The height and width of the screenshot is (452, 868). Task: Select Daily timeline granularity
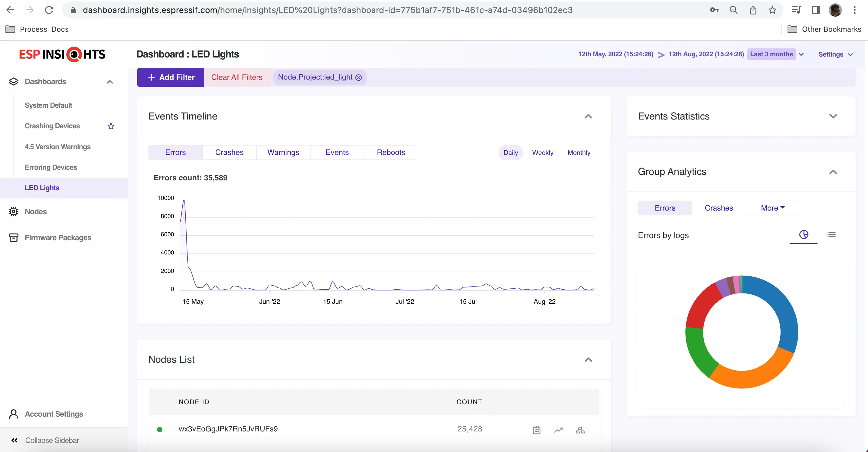point(511,153)
